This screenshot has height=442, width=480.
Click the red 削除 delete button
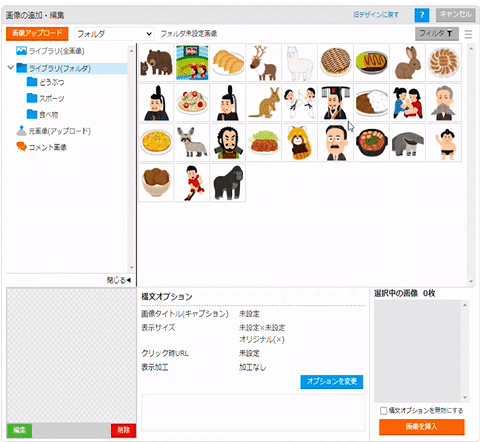click(x=123, y=430)
